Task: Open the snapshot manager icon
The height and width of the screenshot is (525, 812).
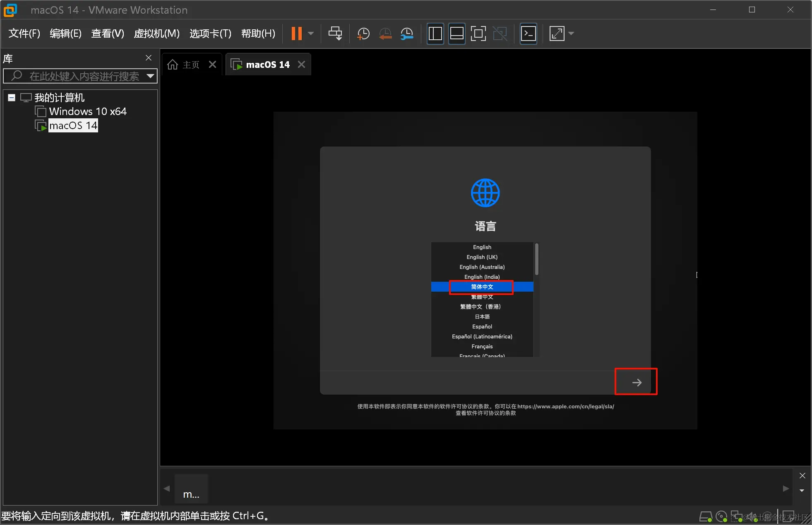Action: 407,34
